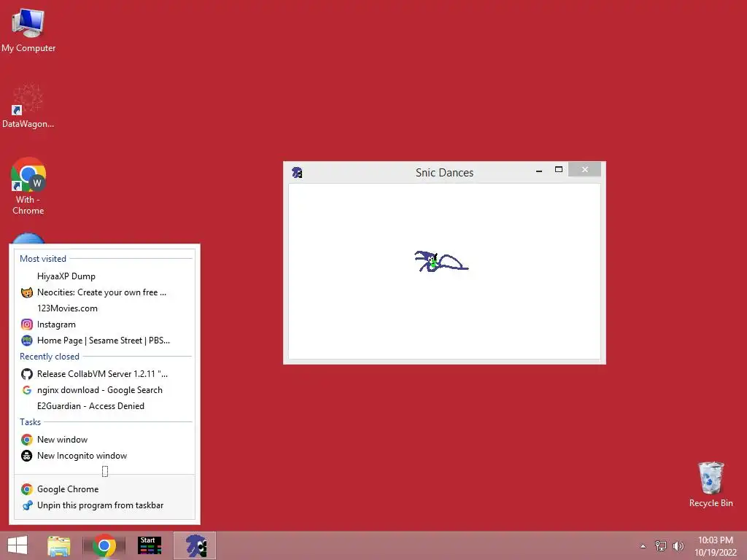The image size is (747, 560).
Task: Click the date 10/19/2022 in the tray
Action: (x=715, y=553)
